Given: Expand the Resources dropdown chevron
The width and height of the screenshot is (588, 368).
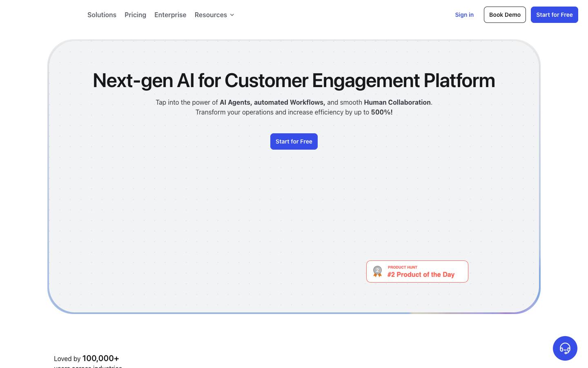Looking at the screenshot, I should [x=232, y=15].
